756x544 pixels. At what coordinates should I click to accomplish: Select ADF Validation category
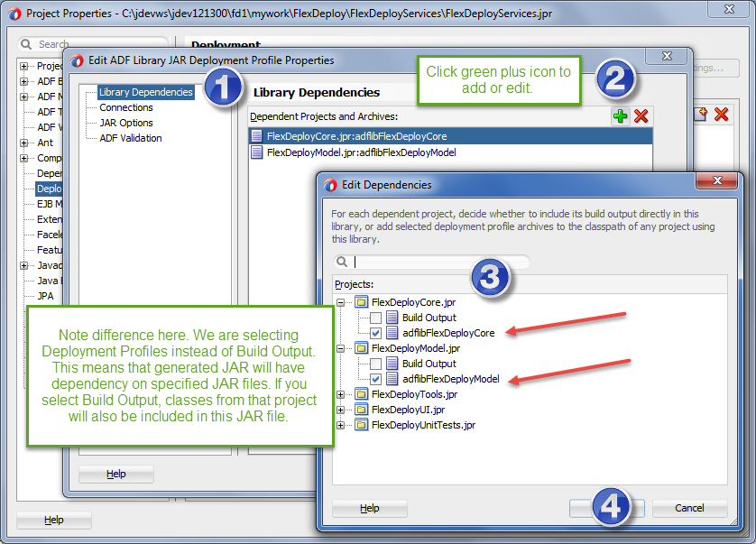[131, 138]
